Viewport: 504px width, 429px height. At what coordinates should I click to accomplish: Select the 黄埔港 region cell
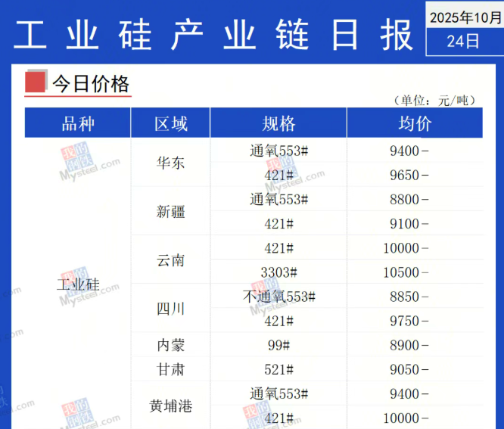tap(171, 406)
